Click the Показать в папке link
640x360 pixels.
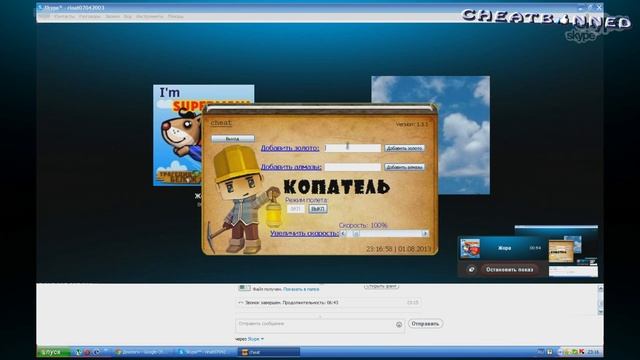click(301, 289)
